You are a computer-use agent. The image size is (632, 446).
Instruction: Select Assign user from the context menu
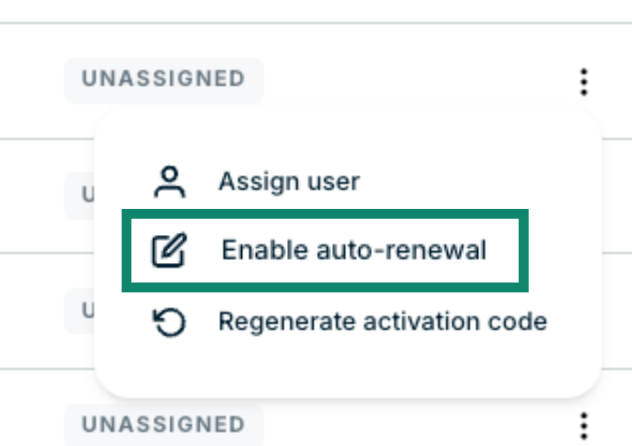click(288, 182)
